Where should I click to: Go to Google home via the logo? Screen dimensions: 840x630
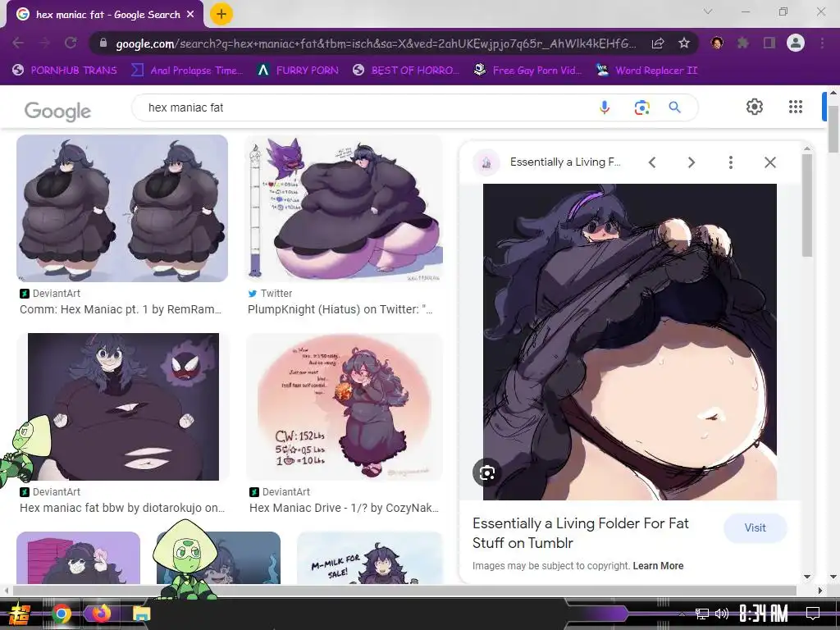[x=58, y=111]
